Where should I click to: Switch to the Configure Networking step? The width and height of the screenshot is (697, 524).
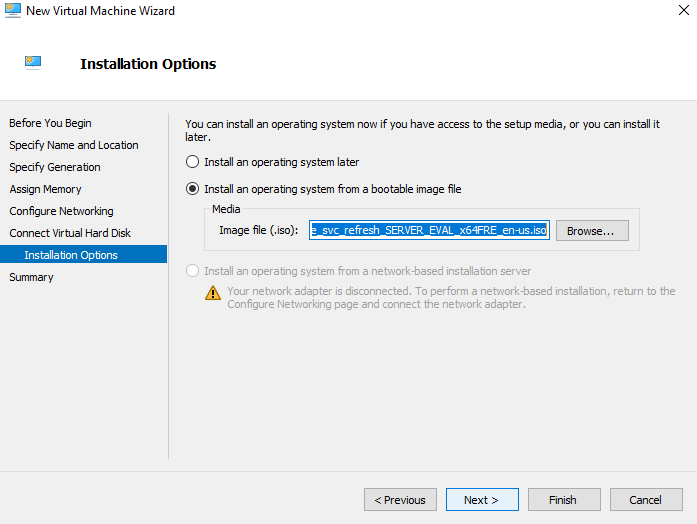61,211
